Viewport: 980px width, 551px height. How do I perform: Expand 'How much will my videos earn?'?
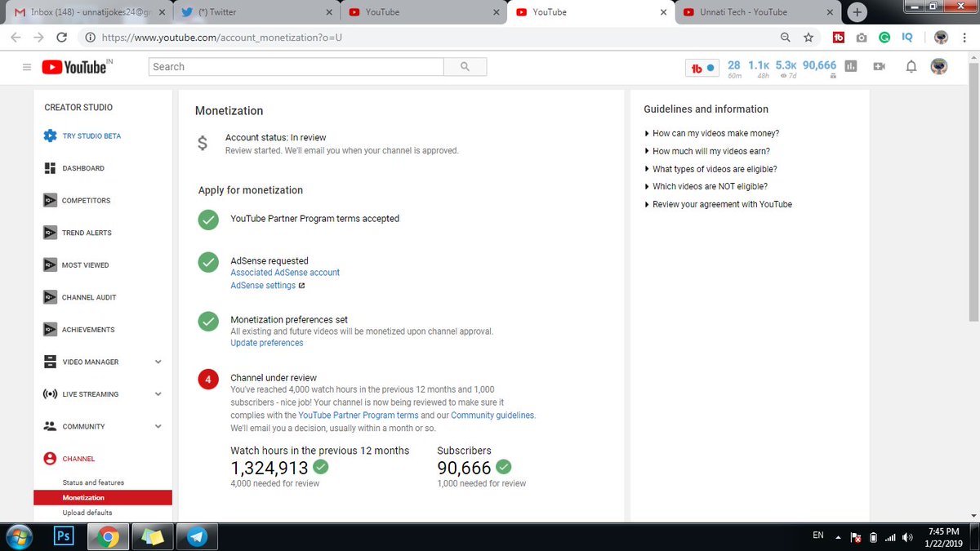point(707,151)
